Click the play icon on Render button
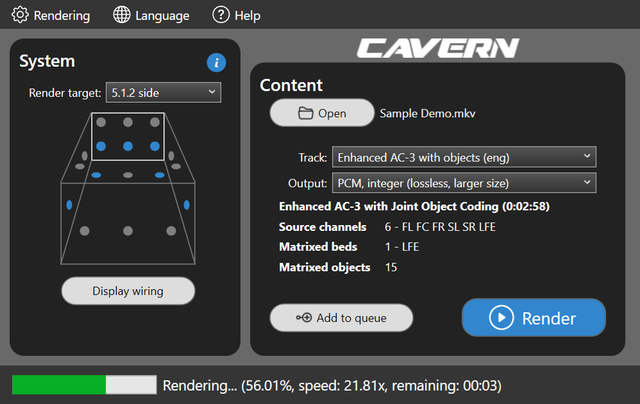 (501, 318)
